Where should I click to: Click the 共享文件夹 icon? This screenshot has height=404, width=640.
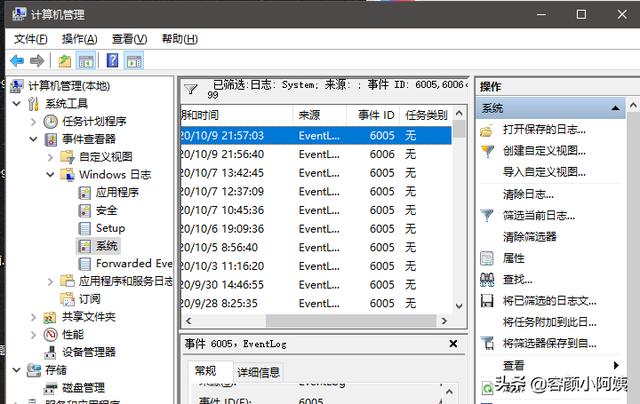point(50,317)
